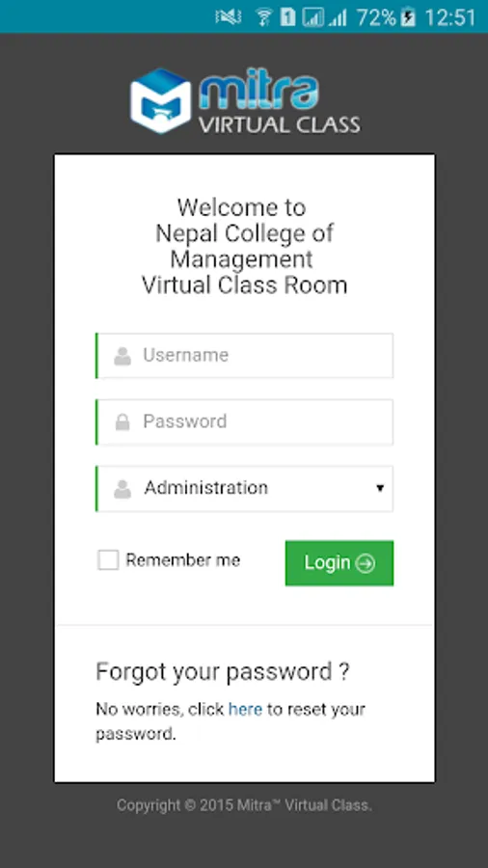Tap the vibrate mode icon
The height and width of the screenshot is (868, 488).
pyautogui.click(x=228, y=17)
